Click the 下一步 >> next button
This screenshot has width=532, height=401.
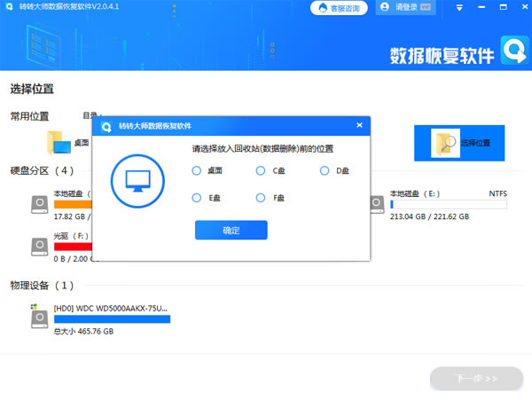click(x=476, y=378)
